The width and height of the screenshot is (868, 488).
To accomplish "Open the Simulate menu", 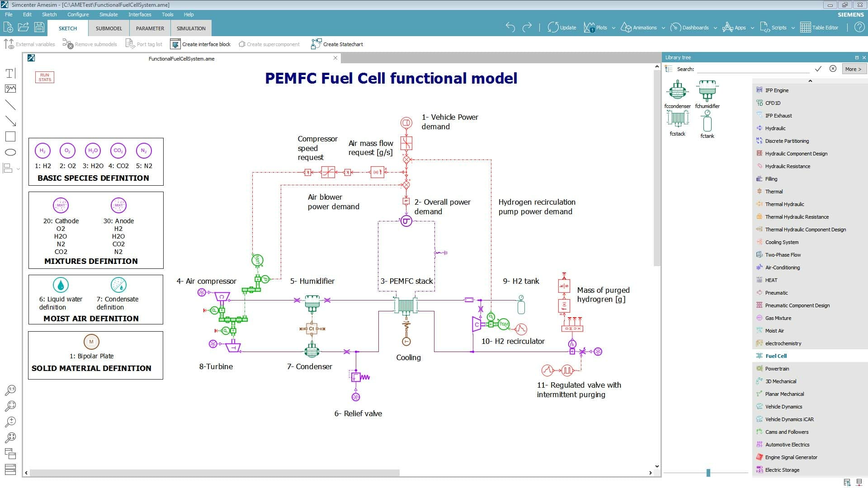I will click(108, 14).
